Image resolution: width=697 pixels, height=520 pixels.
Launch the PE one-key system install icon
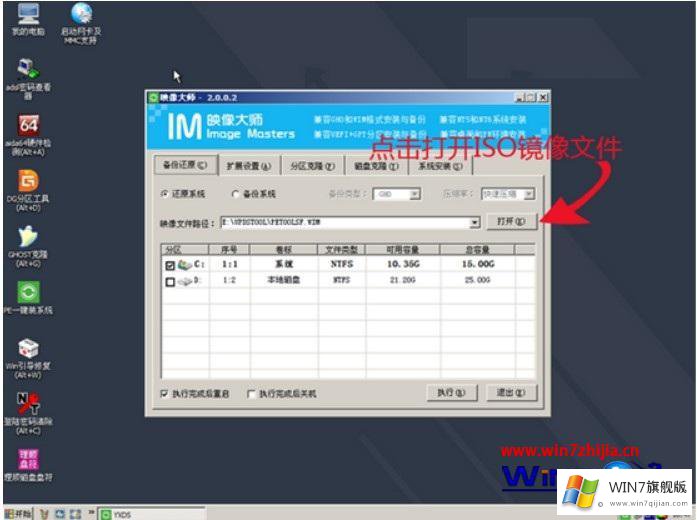(28, 298)
